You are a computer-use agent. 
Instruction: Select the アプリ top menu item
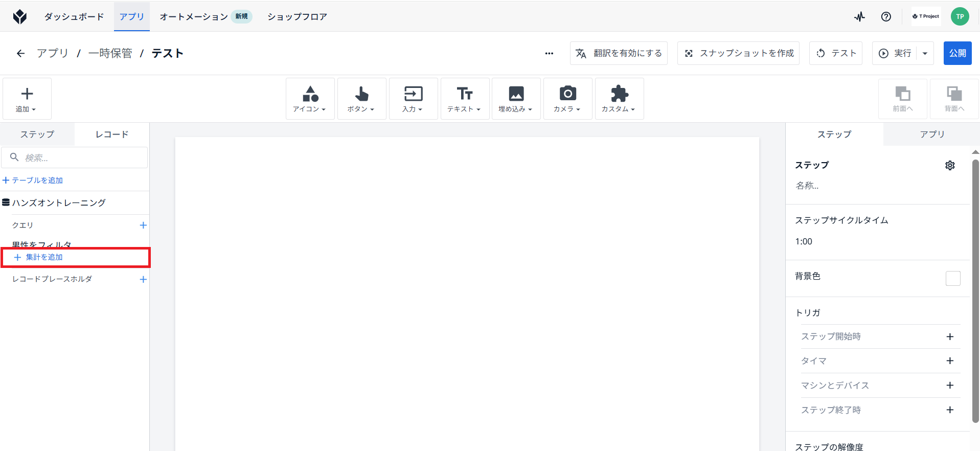(132, 16)
